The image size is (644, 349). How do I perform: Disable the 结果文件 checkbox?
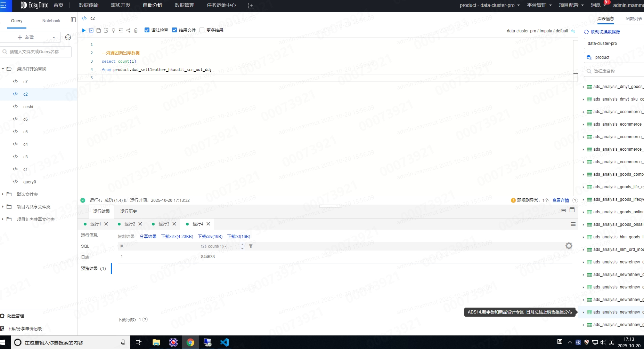point(174,30)
